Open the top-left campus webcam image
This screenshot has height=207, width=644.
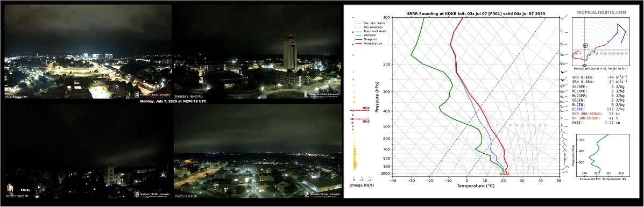click(x=88, y=51)
